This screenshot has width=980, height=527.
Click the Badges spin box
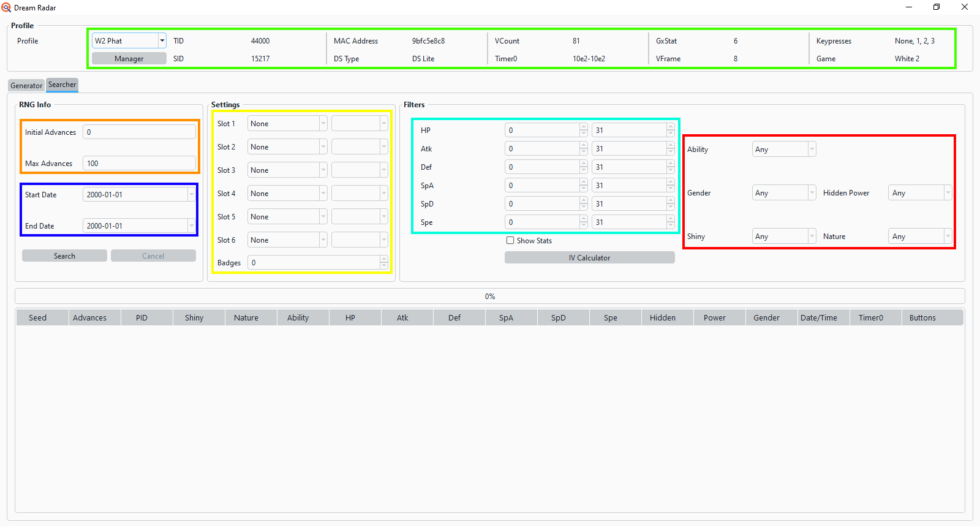(x=318, y=263)
